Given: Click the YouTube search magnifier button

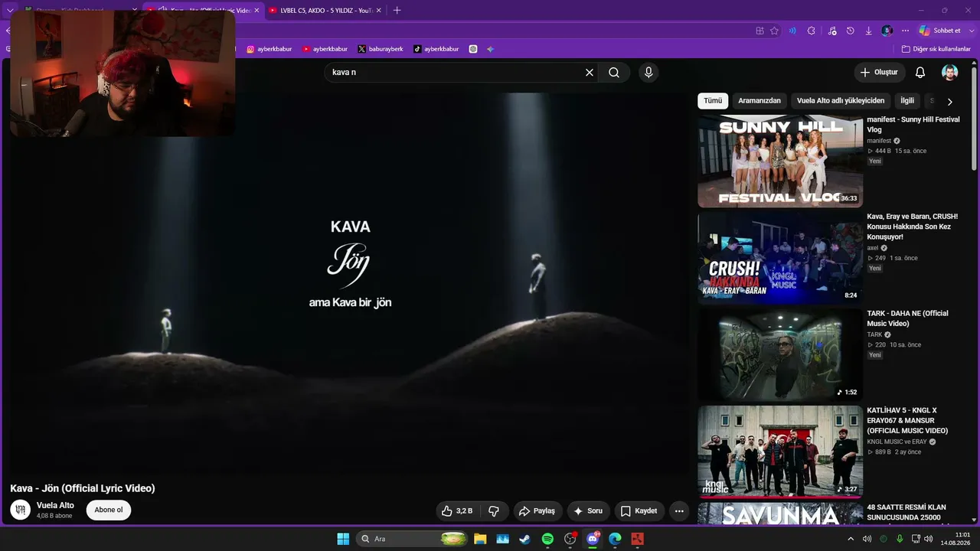Looking at the screenshot, I should pyautogui.click(x=614, y=73).
